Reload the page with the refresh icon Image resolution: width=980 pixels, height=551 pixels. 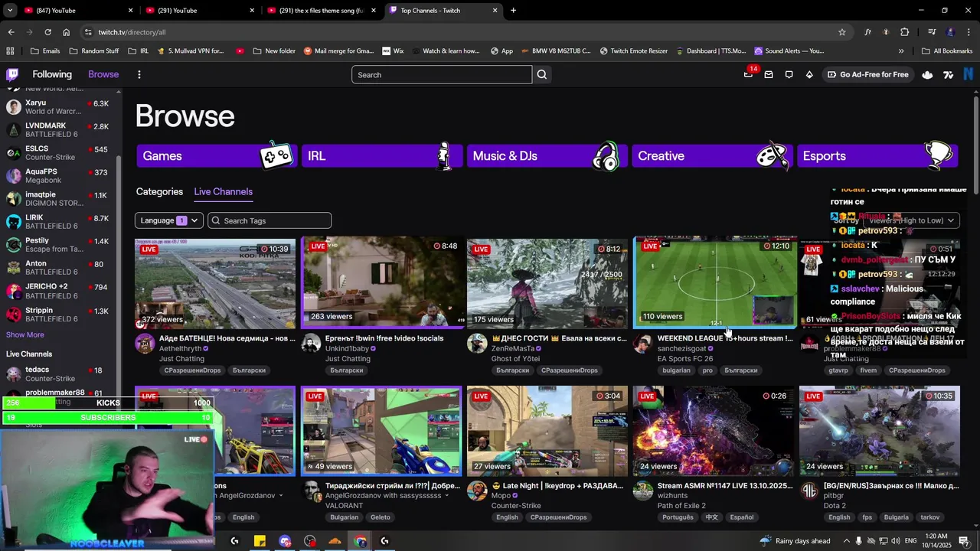click(47, 32)
